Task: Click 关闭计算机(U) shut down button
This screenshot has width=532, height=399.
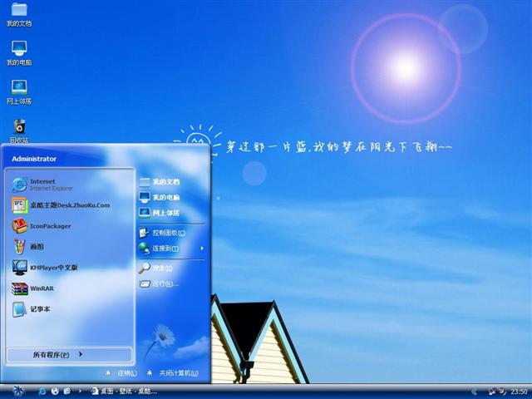Action: click(172, 373)
